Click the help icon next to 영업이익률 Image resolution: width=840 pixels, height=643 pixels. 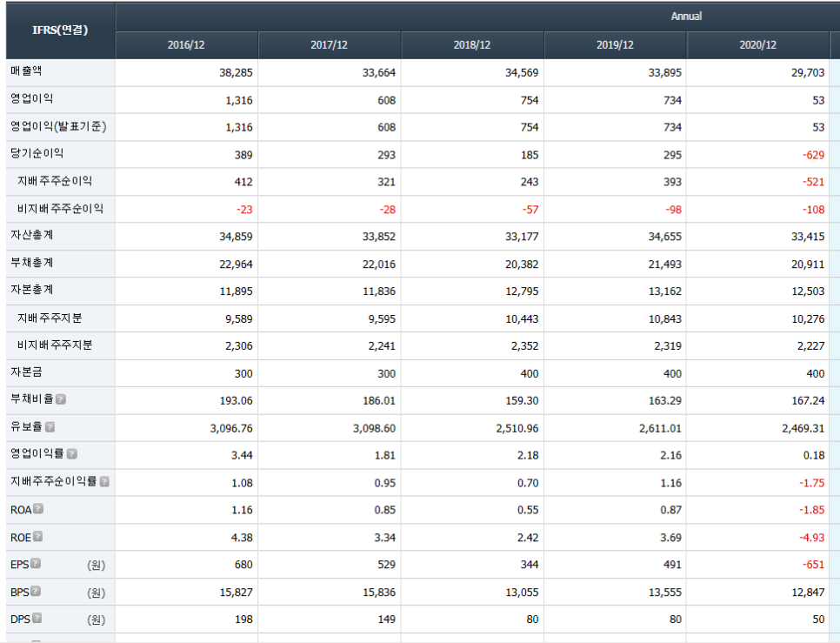[x=72, y=454]
